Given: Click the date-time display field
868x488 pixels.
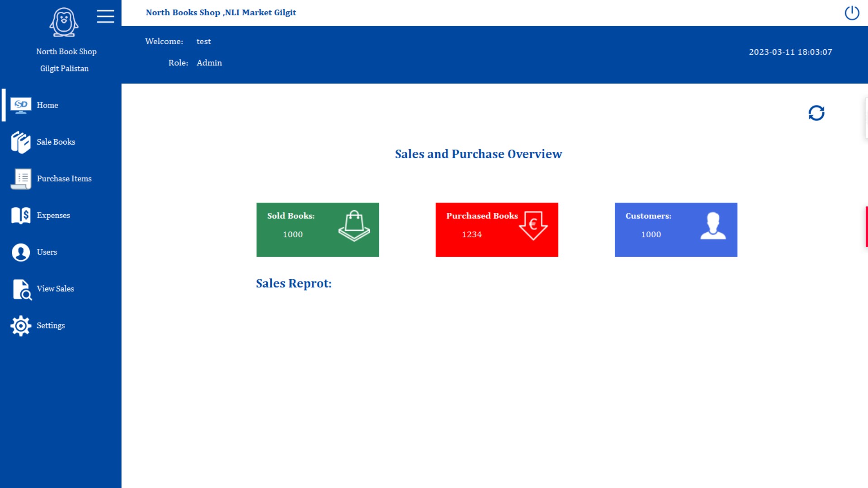Looking at the screenshot, I should pos(790,52).
